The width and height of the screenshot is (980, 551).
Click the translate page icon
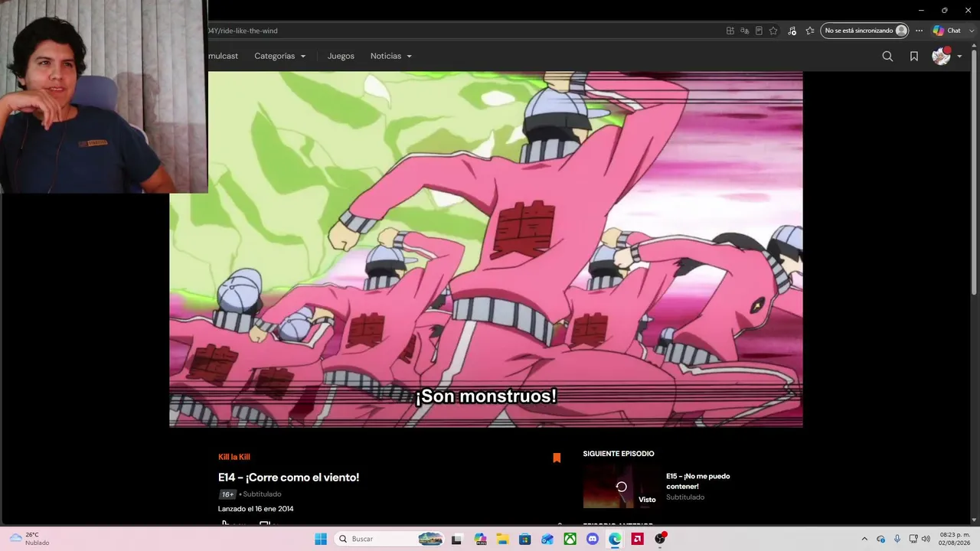(744, 31)
